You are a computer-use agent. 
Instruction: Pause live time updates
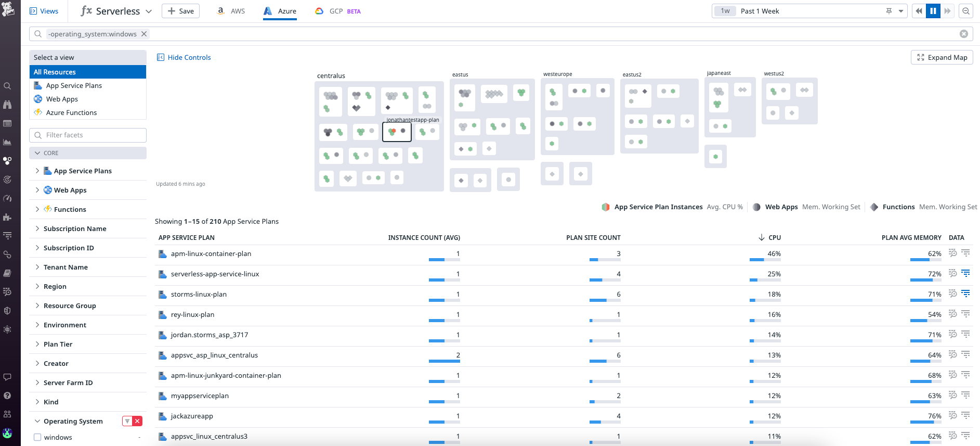pos(933,11)
